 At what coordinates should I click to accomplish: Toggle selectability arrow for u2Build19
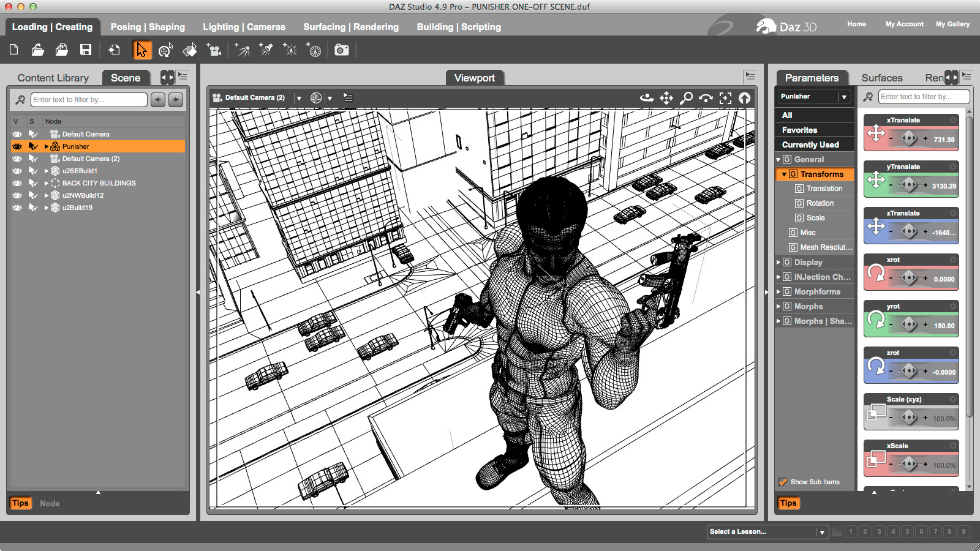pos(33,208)
